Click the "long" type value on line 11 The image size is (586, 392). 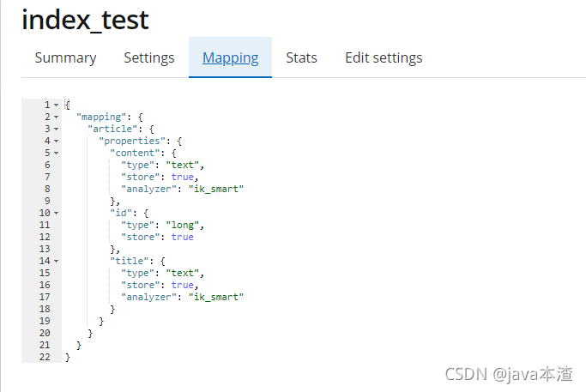pos(183,225)
